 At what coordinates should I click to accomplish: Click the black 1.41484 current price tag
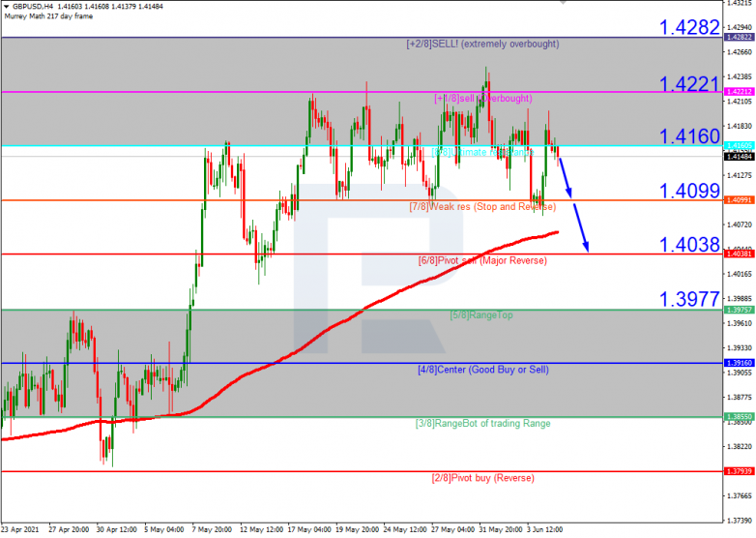(739, 157)
